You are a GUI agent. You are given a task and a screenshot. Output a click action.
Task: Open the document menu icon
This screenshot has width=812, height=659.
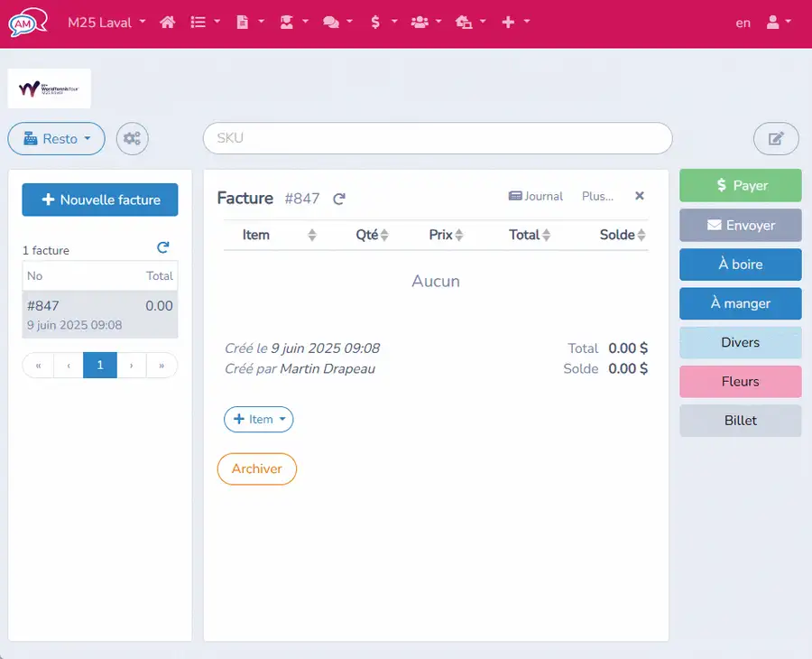(x=250, y=23)
